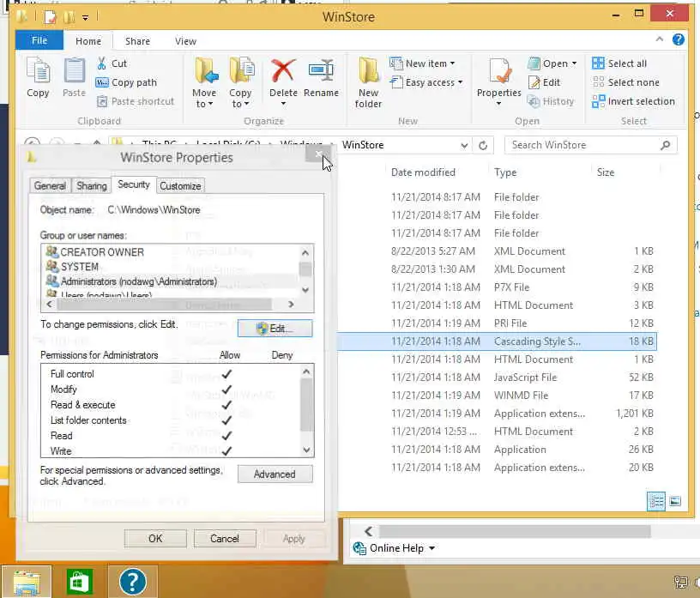Switch to details view icon
This screenshot has width=700, height=598.
point(655,501)
